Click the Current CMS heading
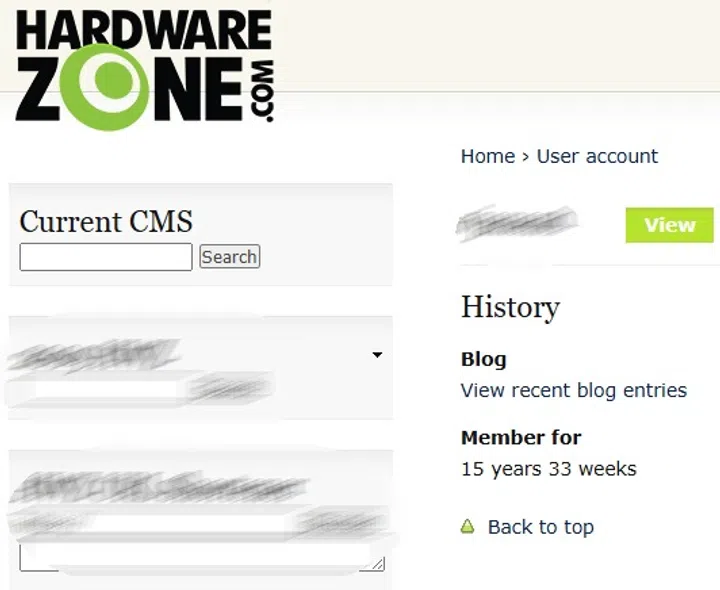The height and width of the screenshot is (590, 720). [x=106, y=222]
